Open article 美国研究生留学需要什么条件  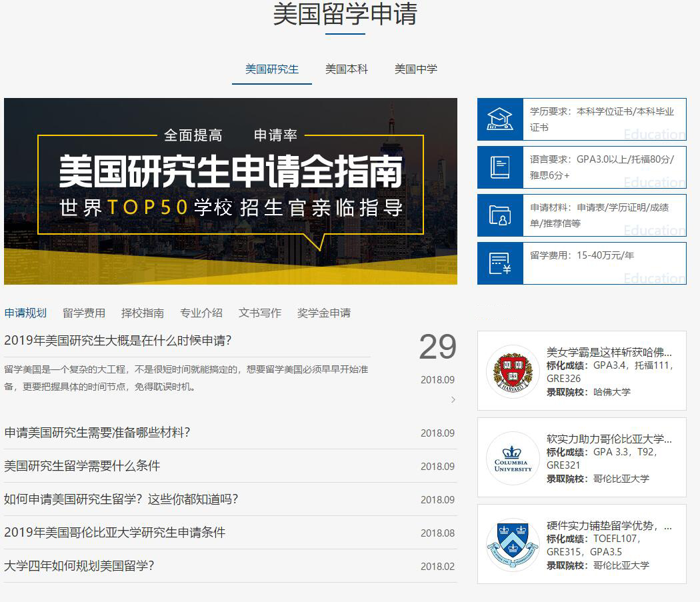82,466
